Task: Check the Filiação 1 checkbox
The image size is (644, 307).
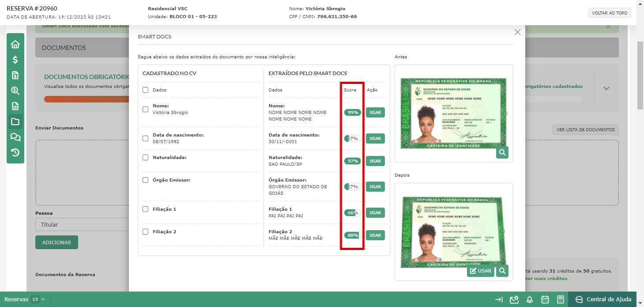Action: click(x=145, y=209)
